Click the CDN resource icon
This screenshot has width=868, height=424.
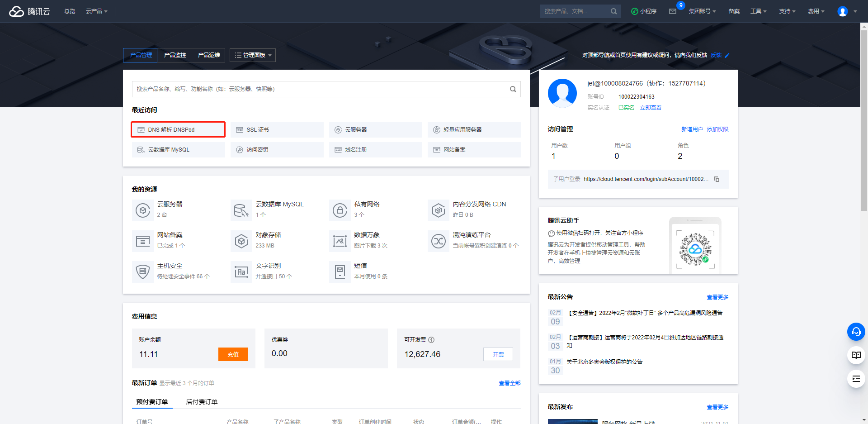point(439,210)
